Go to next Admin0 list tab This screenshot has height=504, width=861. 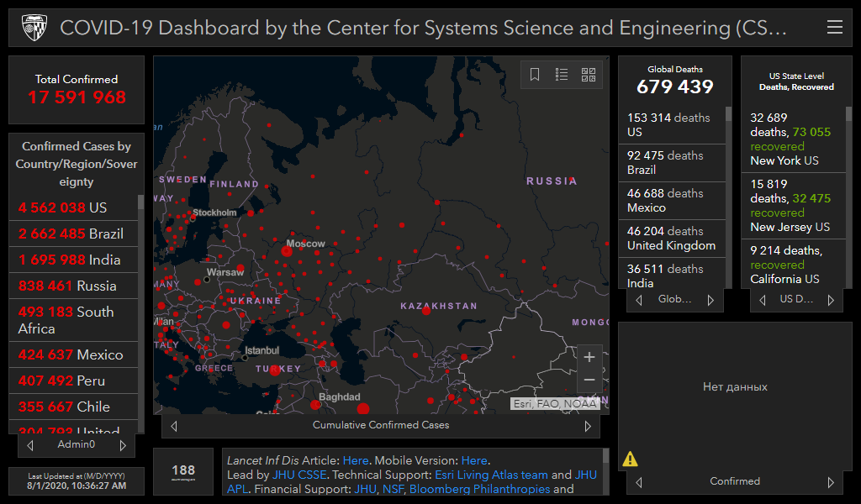(x=123, y=445)
